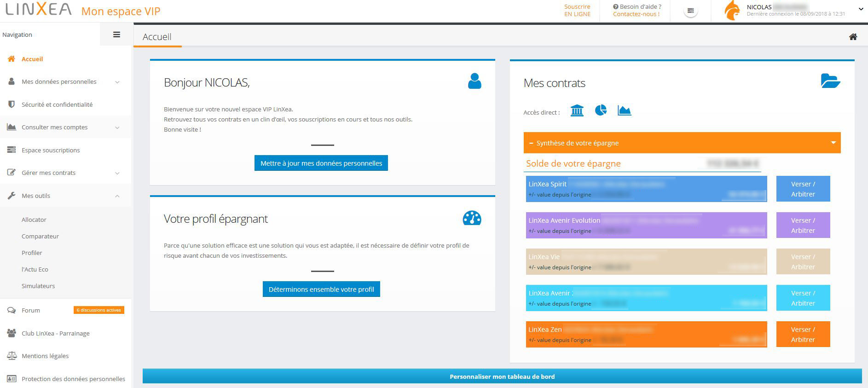Click Verser / Arbitrer for LinXea Spirit
This screenshot has width=868, height=388.
(x=803, y=189)
